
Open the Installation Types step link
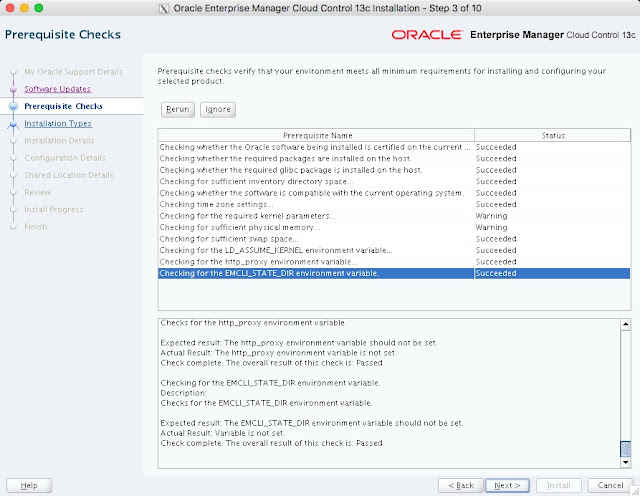click(x=58, y=123)
